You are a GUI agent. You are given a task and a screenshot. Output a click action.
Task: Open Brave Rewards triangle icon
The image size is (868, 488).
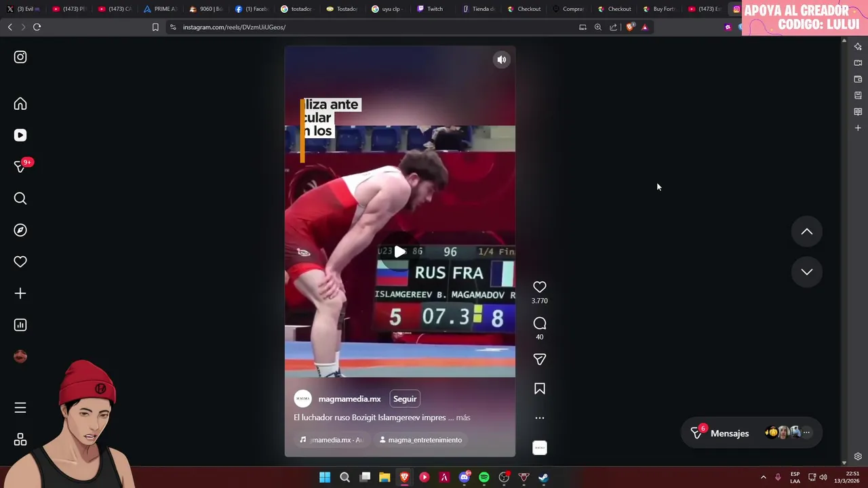645,27
